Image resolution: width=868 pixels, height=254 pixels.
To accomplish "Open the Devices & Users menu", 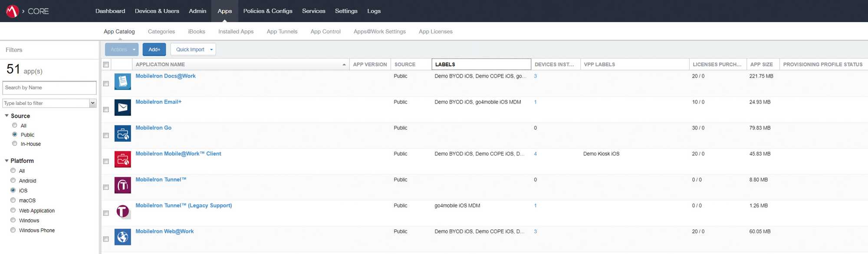I will (x=157, y=11).
